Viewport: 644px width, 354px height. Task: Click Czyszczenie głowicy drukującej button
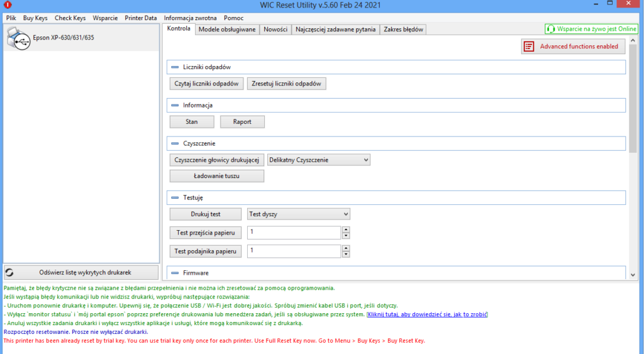click(217, 160)
